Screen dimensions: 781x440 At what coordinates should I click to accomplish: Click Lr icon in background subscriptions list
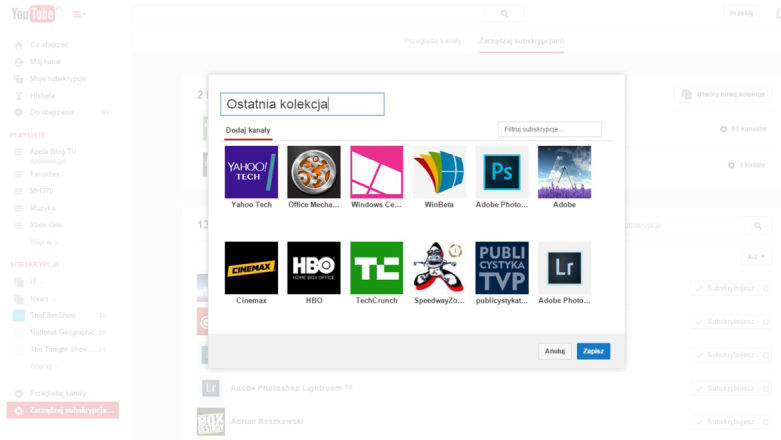click(211, 388)
